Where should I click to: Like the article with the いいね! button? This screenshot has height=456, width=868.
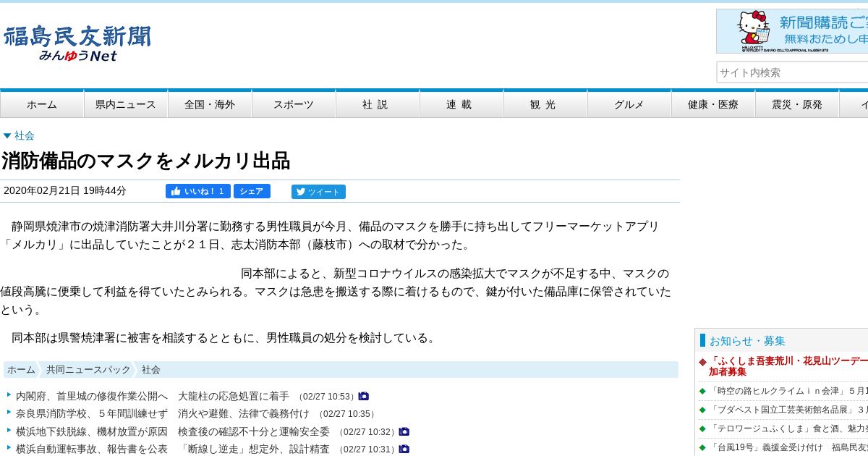click(198, 191)
